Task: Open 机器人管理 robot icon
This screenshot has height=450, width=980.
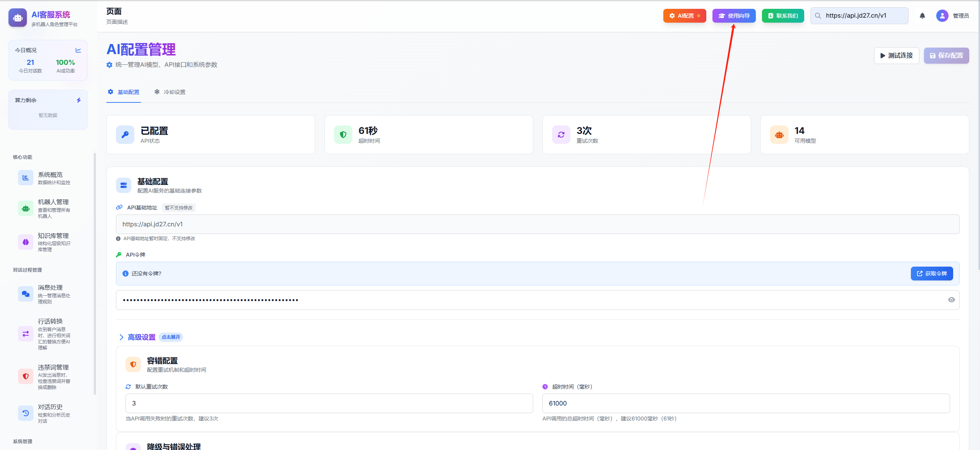Action: 26,208
